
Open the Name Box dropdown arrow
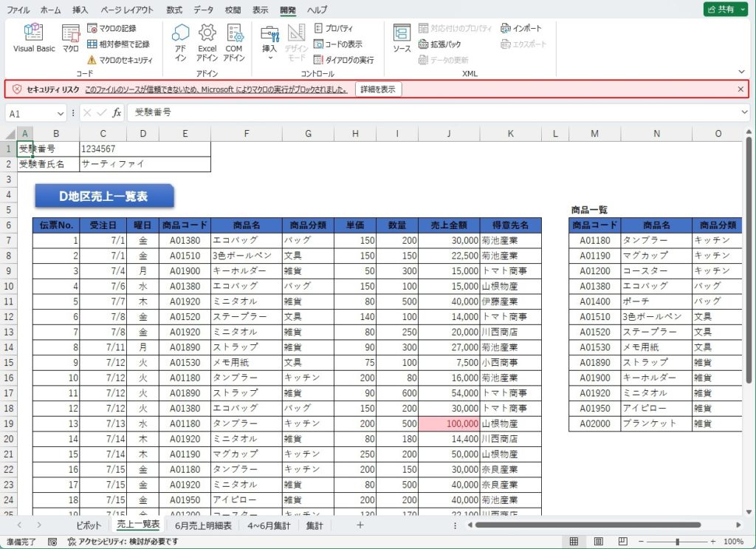[x=61, y=114]
